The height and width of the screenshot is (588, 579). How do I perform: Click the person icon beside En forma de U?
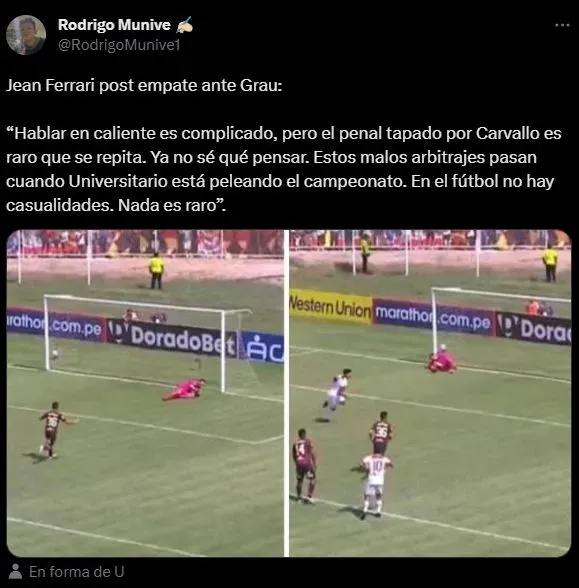15,572
